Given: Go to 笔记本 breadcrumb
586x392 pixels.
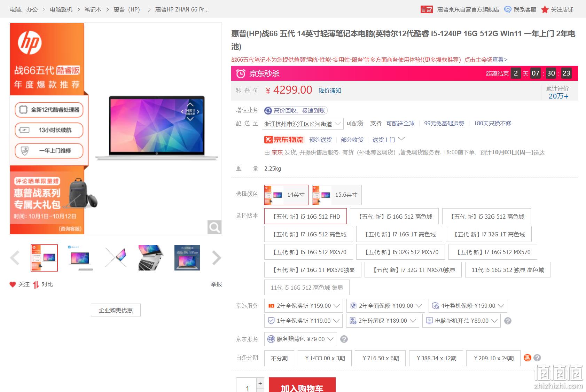Looking at the screenshot, I should tap(93, 9).
